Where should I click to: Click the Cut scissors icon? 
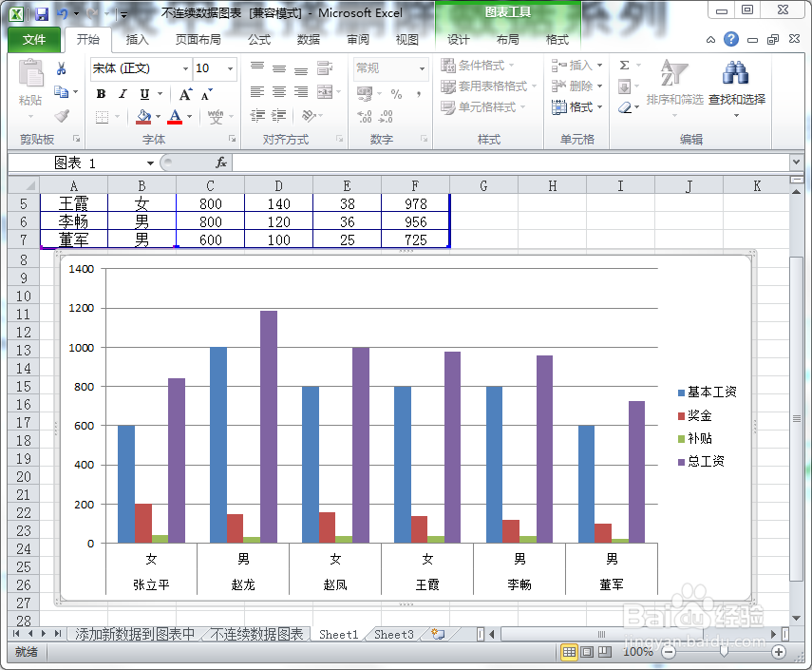pyautogui.click(x=61, y=68)
